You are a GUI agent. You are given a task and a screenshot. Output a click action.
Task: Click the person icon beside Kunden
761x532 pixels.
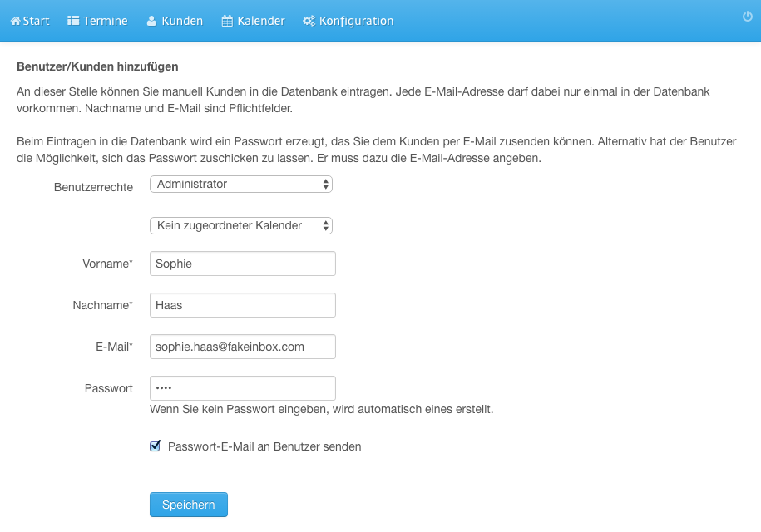tap(151, 21)
